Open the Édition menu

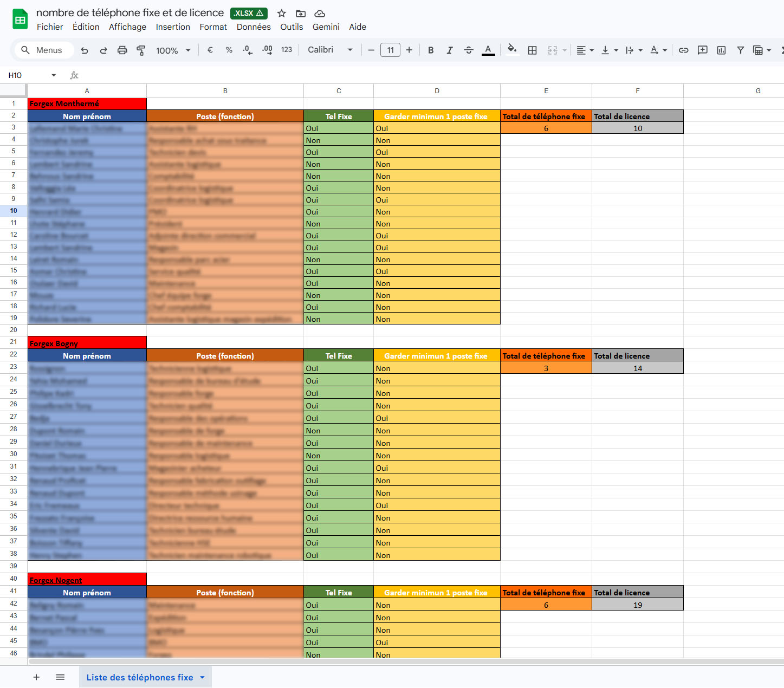coord(86,27)
